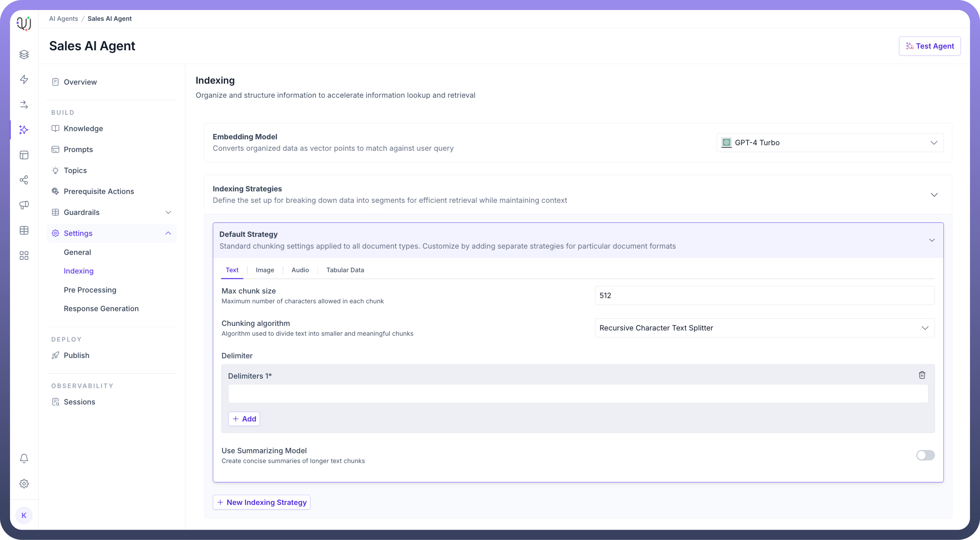The height and width of the screenshot is (540, 980).
Task: Open the stacked layers icon in left rail
Action: pos(24,55)
